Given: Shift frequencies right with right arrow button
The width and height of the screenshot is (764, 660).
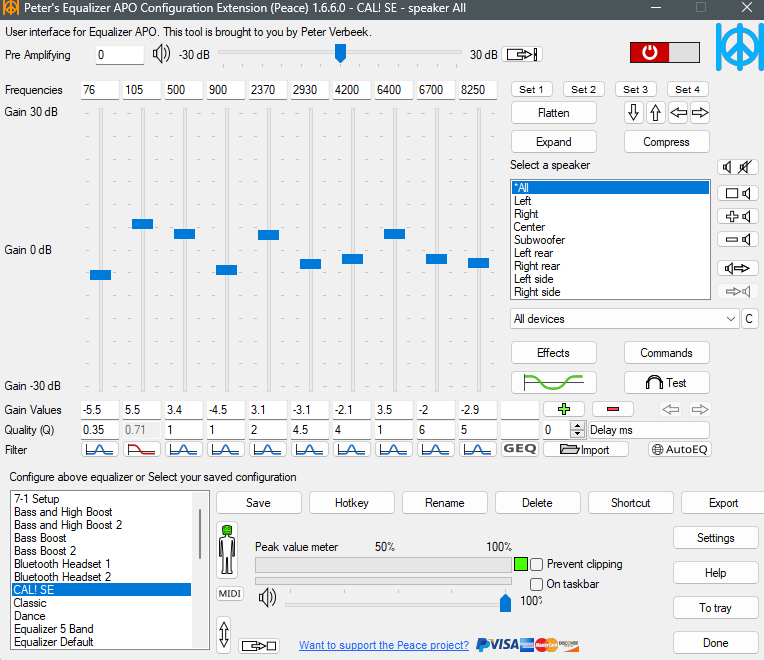Looking at the screenshot, I should 700,113.
